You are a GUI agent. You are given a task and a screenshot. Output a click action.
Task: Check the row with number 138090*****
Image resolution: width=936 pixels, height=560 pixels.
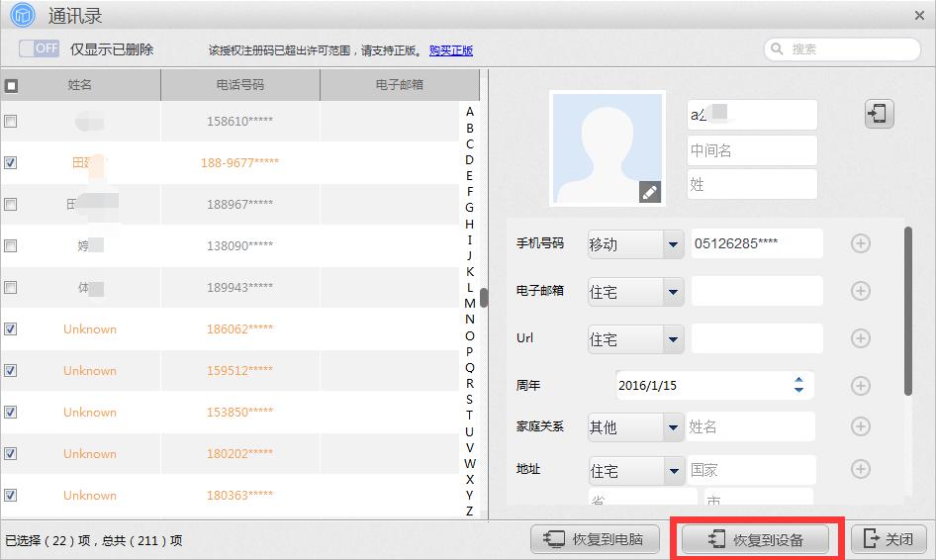[10, 245]
